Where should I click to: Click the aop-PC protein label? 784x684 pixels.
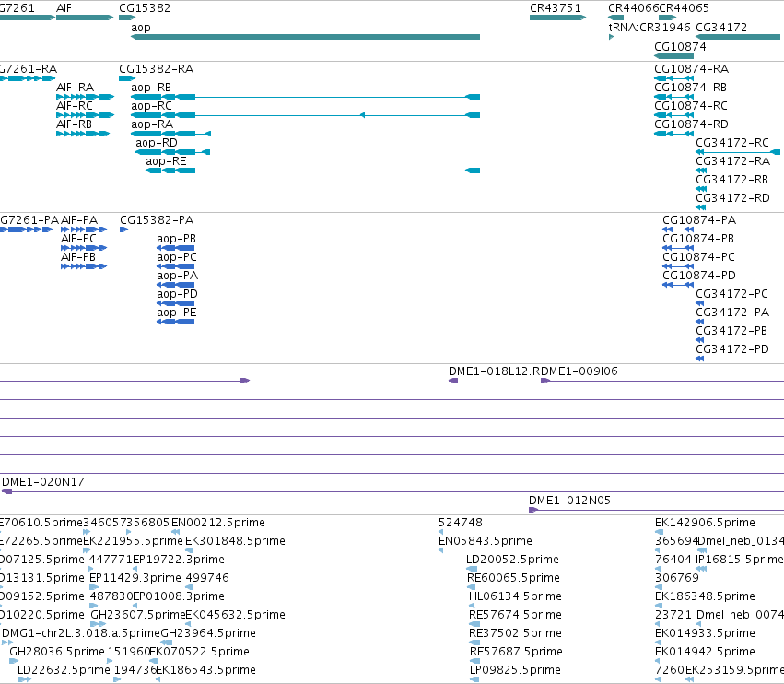point(177,258)
